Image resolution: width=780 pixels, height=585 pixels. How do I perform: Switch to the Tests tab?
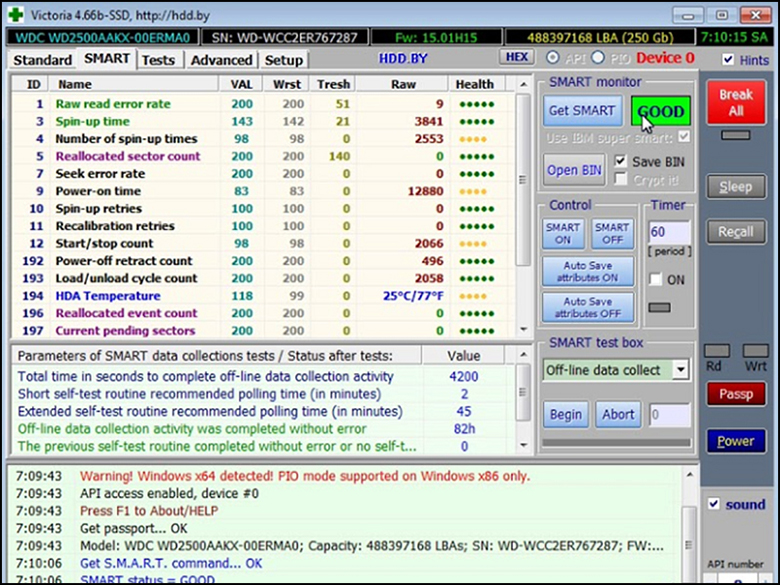point(158,60)
